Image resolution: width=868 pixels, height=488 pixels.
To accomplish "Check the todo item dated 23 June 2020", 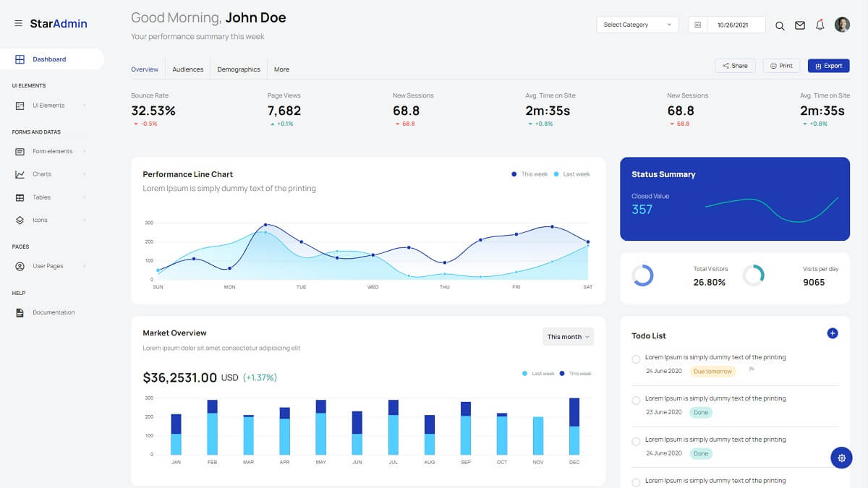I will coord(636,401).
